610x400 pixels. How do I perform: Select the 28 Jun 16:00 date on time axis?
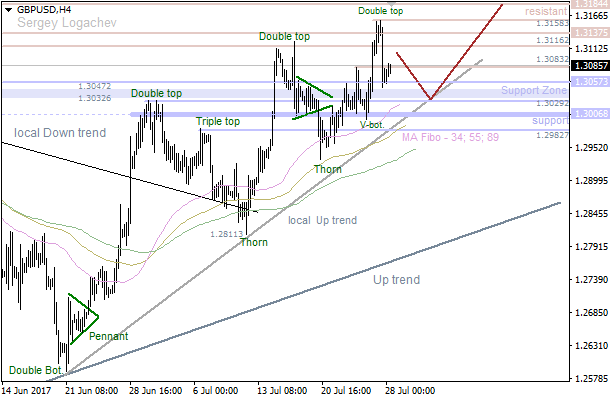click(x=155, y=389)
